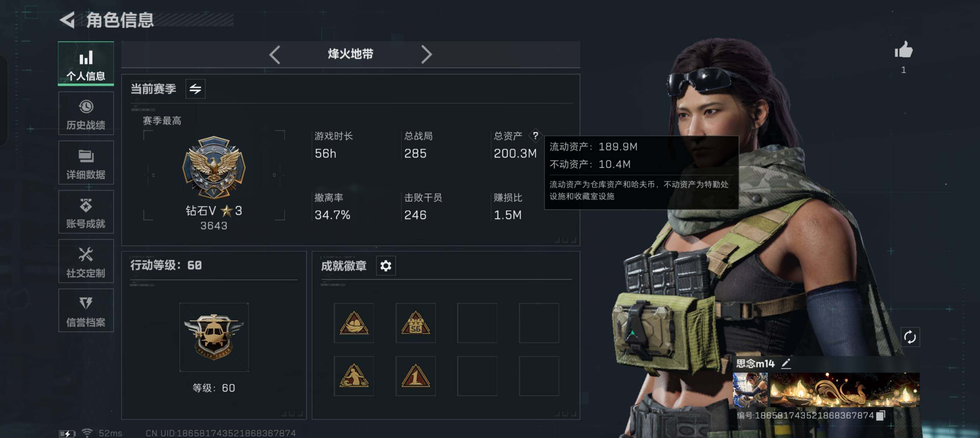This screenshot has height=438, width=980.
Task: Click the back arrow beside 角色信息
Action: pyautogui.click(x=68, y=20)
